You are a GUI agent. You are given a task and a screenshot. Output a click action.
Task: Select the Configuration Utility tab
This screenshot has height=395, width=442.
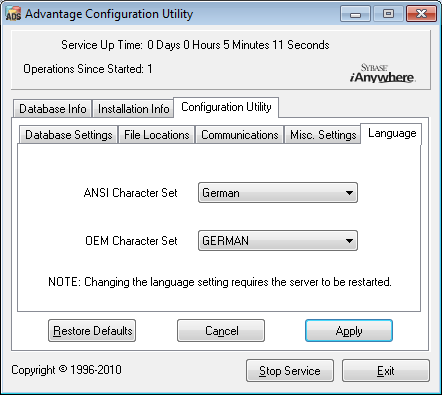pyautogui.click(x=226, y=107)
